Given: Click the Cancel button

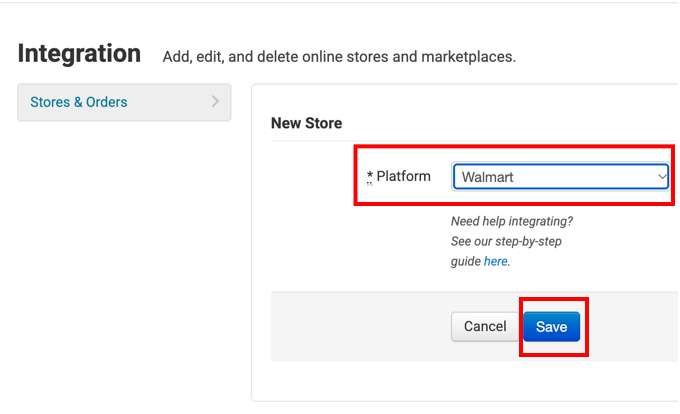Looking at the screenshot, I should [485, 326].
